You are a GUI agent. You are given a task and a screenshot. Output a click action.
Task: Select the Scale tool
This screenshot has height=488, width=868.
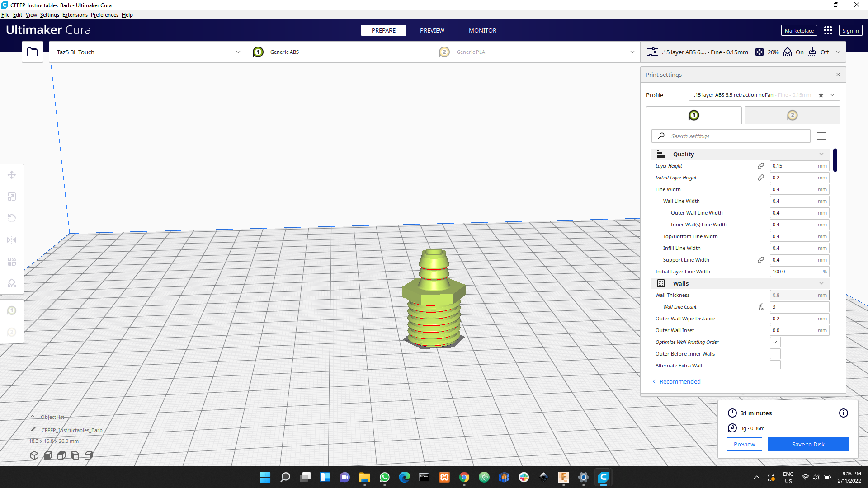pos(12,197)
